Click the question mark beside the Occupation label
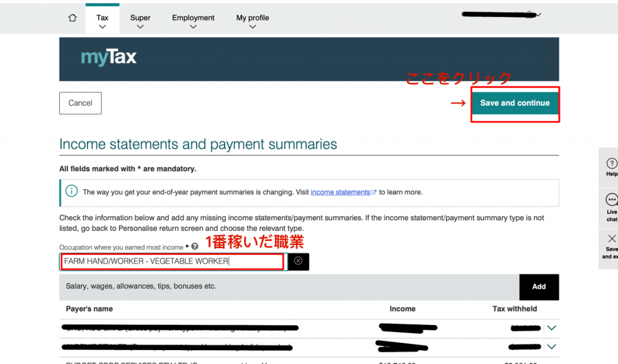 pyautogui.click(x=195, y=247)
